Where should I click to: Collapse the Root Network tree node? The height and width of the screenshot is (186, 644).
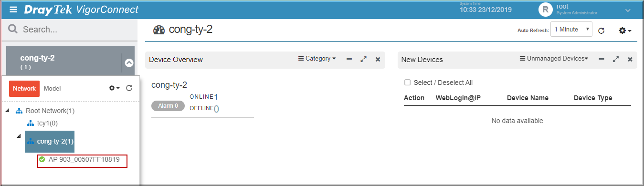coord(8,111)
